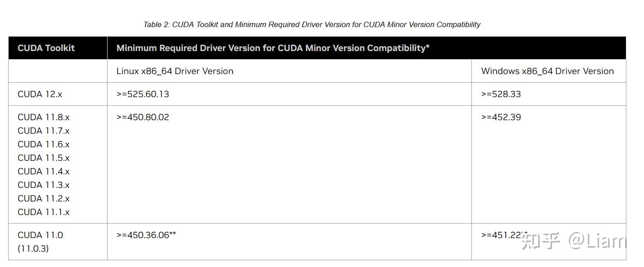Click the CUDA 11.7.x entry
644x267 pixels.
[43, 131]
